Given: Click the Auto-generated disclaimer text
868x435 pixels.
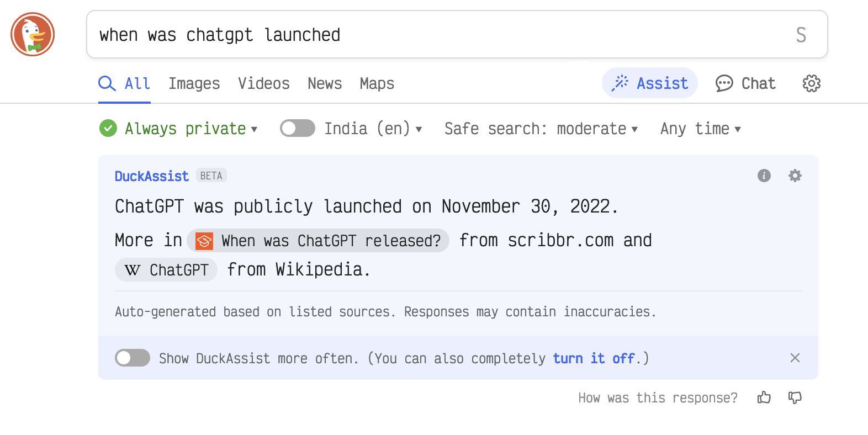Looking at the screenshot, I should (385, 312).
